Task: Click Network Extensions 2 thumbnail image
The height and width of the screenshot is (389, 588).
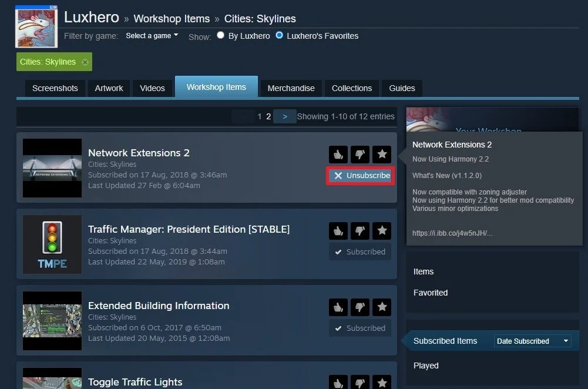Action: click(x=52, y=168)
